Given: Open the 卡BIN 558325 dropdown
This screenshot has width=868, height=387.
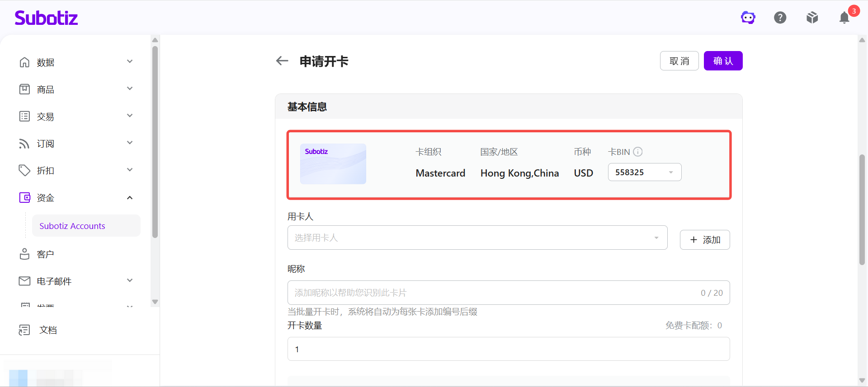Looking at the screenshot, I should [x=645, y=172].
